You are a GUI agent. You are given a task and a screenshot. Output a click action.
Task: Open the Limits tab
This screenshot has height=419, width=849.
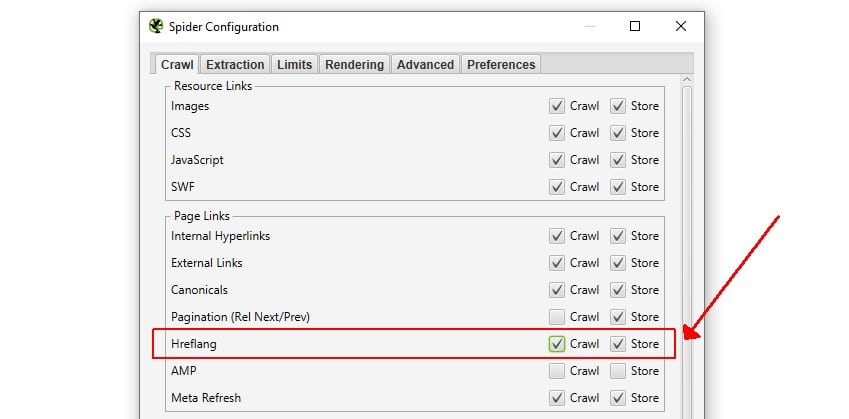click(294, 65)
